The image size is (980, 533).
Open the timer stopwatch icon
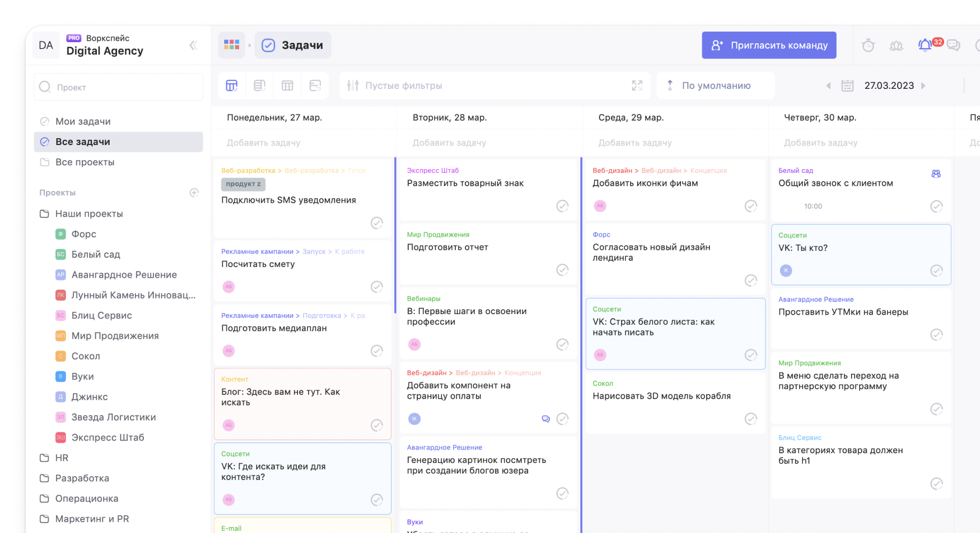868,45
